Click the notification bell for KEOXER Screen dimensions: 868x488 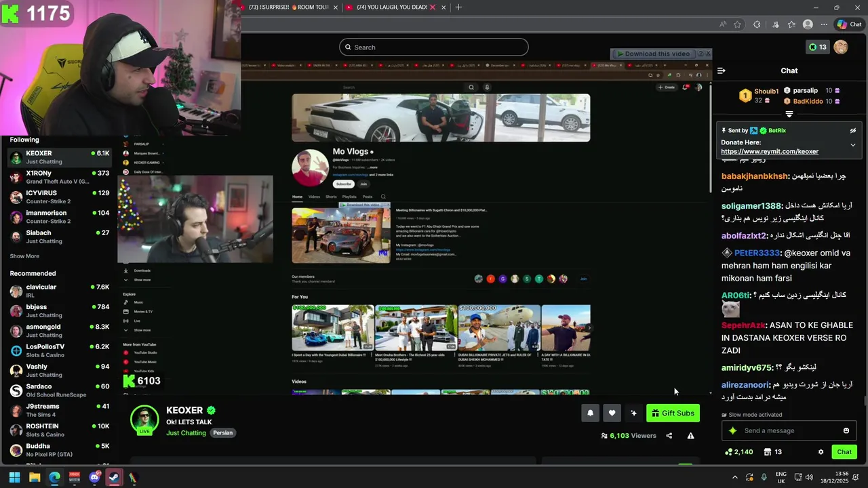coord(590,413)
